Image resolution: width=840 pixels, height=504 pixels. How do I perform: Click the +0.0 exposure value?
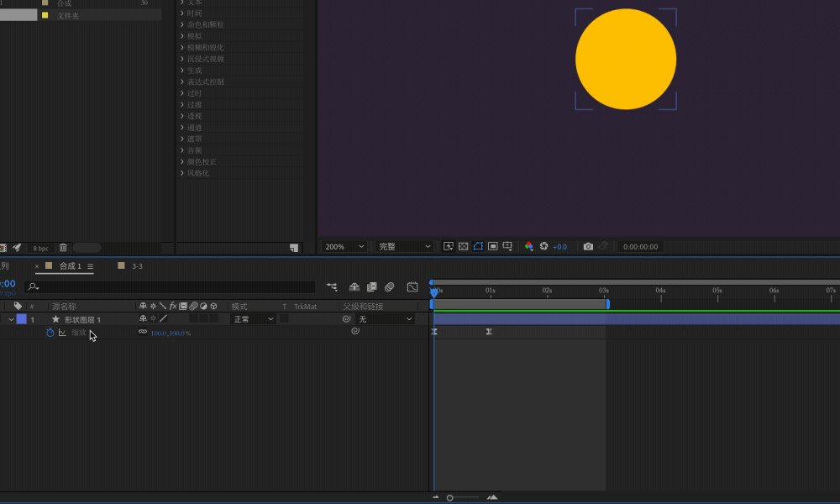click(559, 247)
